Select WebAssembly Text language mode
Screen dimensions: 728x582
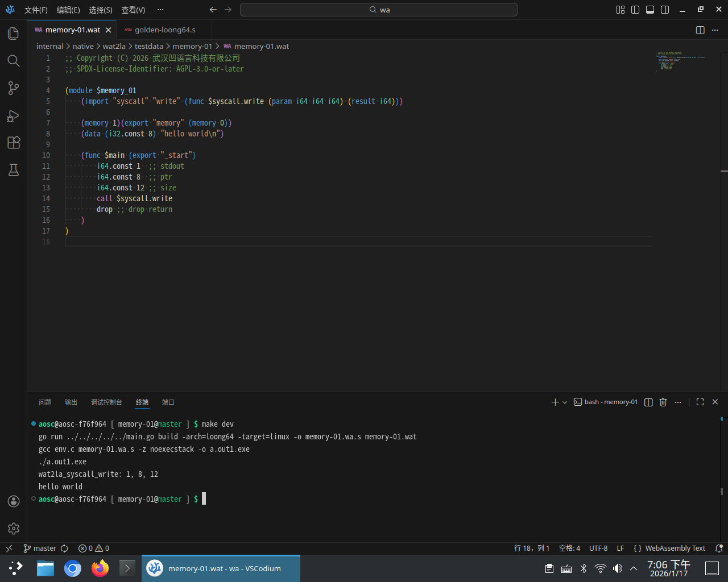(x=669, y=548)
